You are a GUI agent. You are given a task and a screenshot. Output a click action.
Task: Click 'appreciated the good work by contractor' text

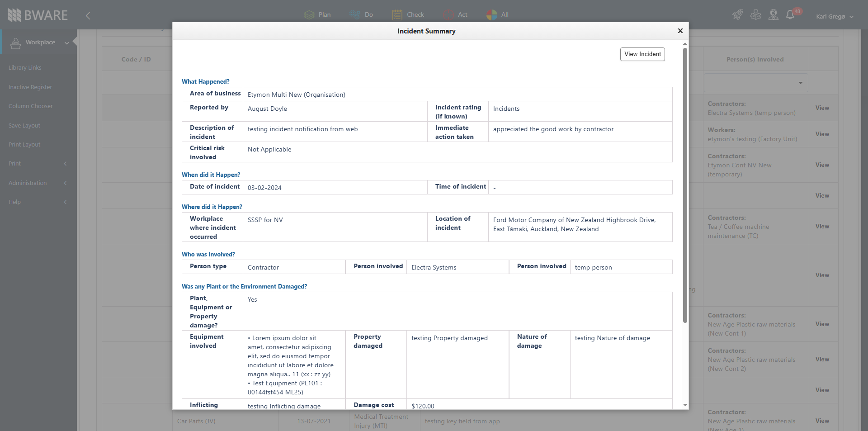[553, 129]
